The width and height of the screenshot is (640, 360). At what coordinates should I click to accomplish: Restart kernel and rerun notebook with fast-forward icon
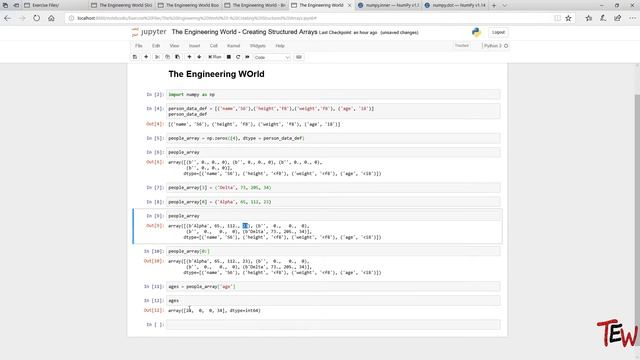(247, 57)
